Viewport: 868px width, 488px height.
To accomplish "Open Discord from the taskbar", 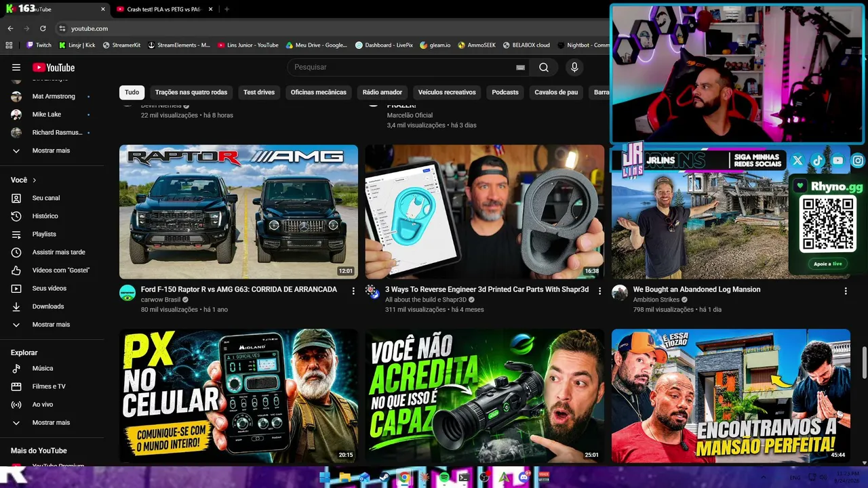I will point(524,477).
